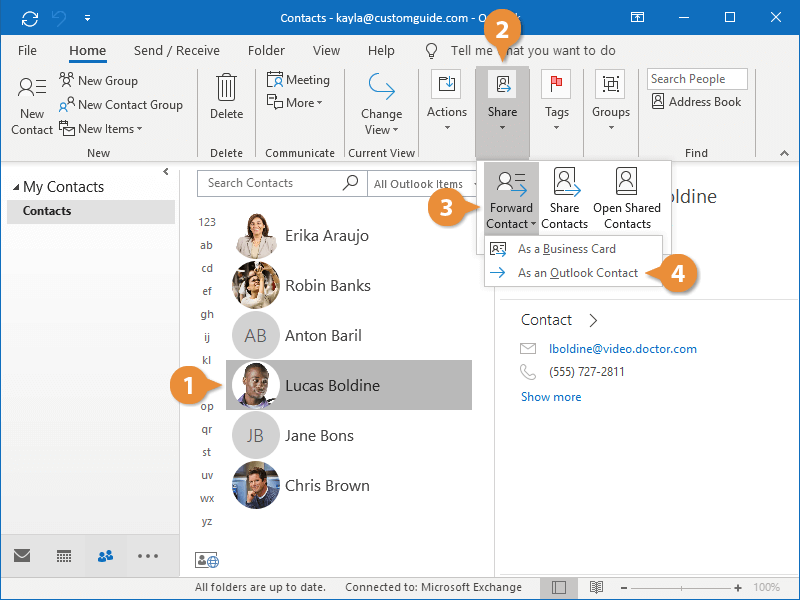Open the New Items dropdown
800x600 pixels.
(101, 129)
